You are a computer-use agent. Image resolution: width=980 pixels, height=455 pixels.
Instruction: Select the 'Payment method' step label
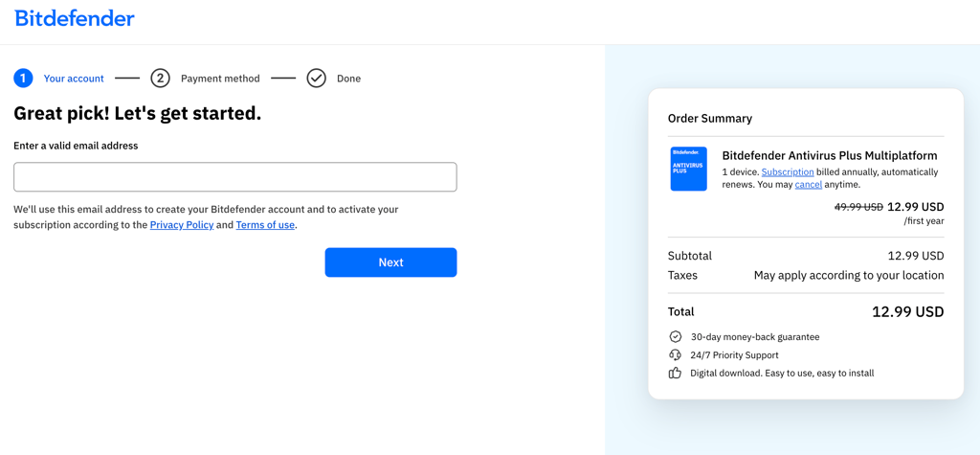coord(220,79)
